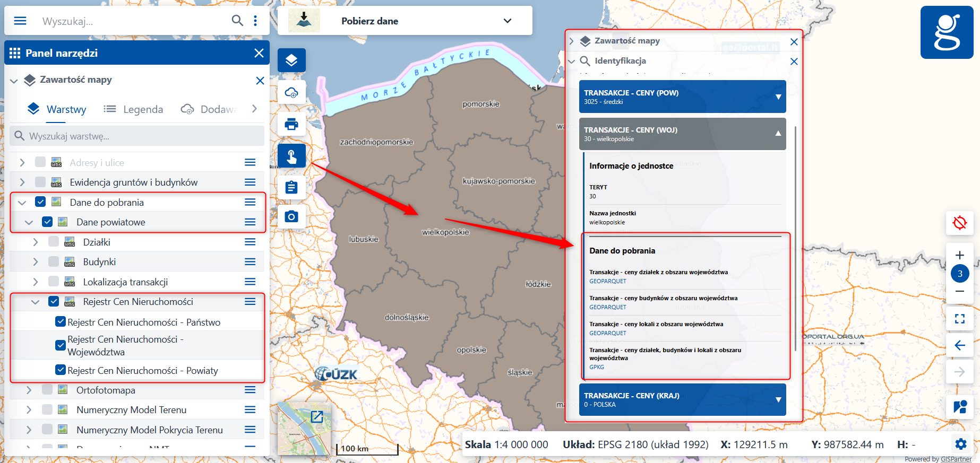Screen dimensions: 980x463
Task: Enable the Ortofotomapa layer checkbox
Action: click(47, 390)
